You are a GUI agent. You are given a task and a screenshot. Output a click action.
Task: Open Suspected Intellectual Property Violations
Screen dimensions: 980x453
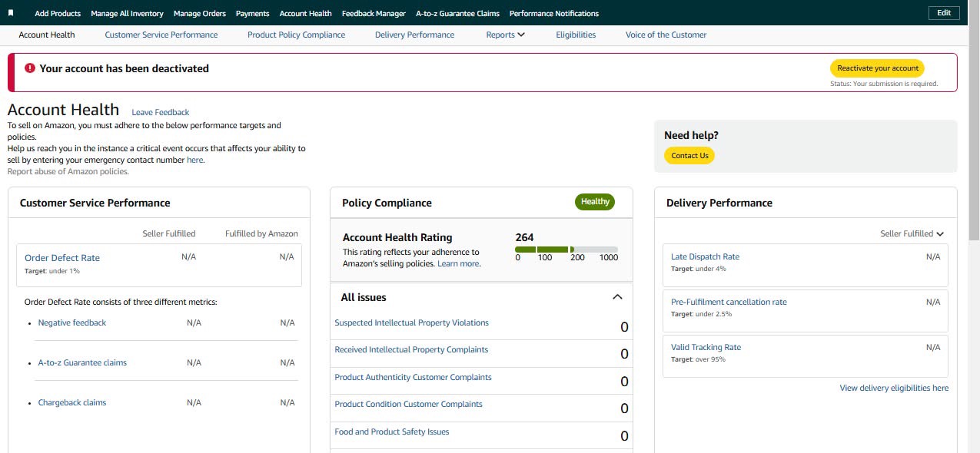point(412,322)
